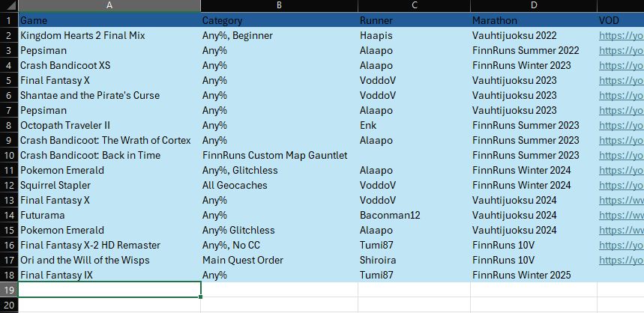This screenshot has height=313, width=644.
Task: Select column A header
Action: [109, 6]
